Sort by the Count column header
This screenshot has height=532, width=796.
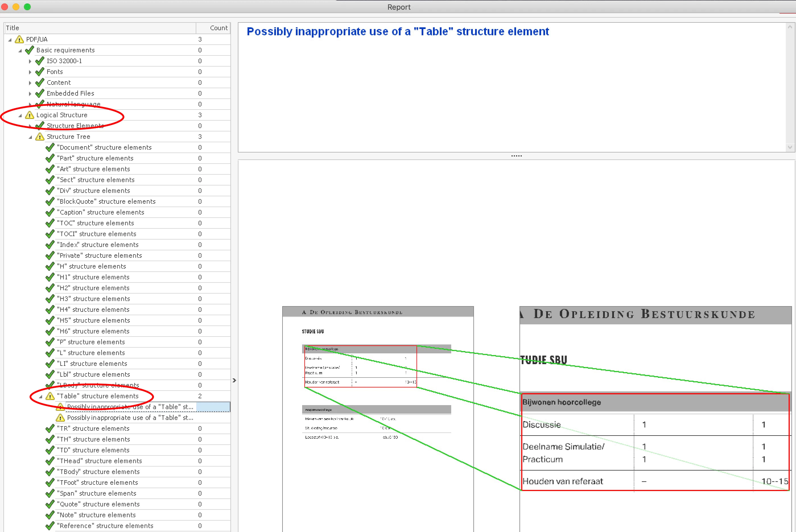(x=218, y=28)
